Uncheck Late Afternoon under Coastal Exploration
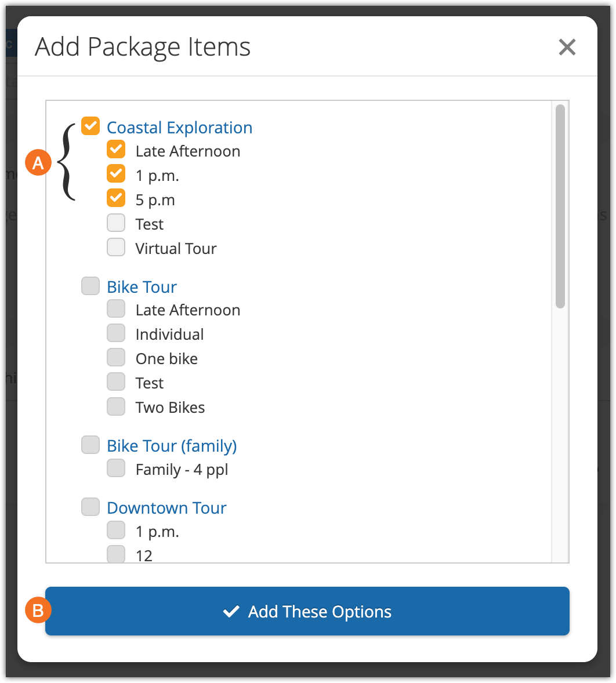The image size is (616, 683). click(x=116, y=150)
